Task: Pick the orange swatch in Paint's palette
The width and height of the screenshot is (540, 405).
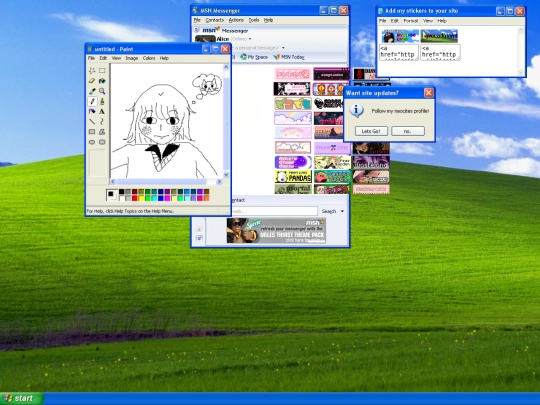Action: [x=206, y=198]
